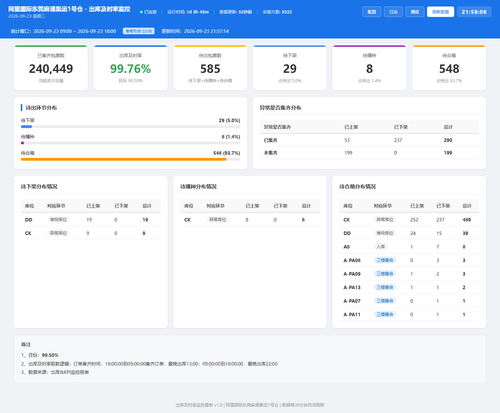500x413 pixels.
Task: Click the 入库 tag in A0 row
Action: point(380,247)
